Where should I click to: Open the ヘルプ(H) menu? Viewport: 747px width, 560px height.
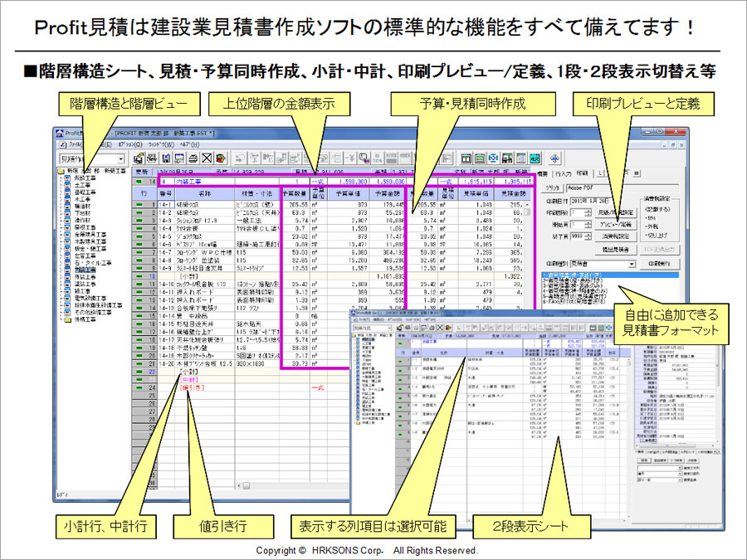[x=189, y=144]
